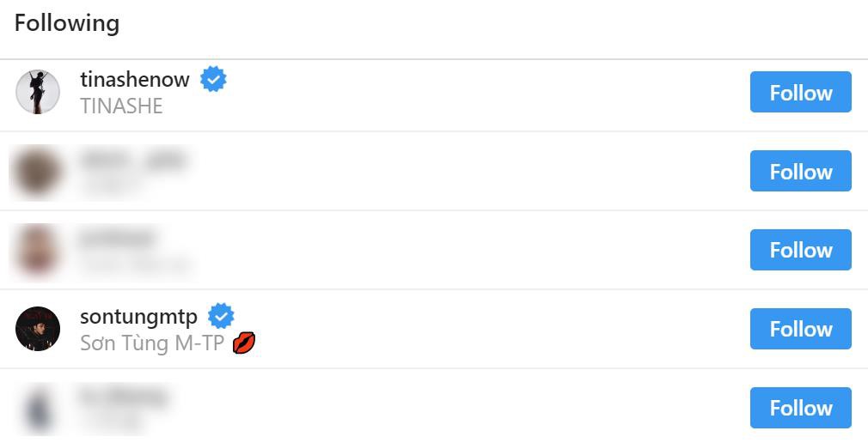Follow the blurred account below sontungmtp
Screen dimensions: 868x443
tap(800, 408)
